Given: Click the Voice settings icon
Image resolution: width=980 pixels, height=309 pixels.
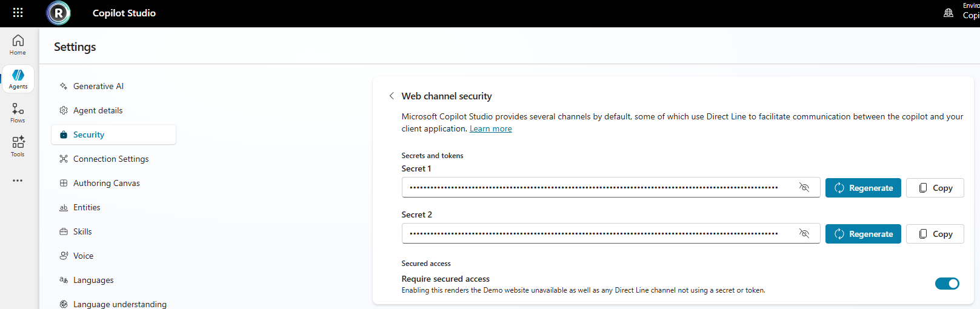Looking at the screenshot, I should tap(64, 256).
